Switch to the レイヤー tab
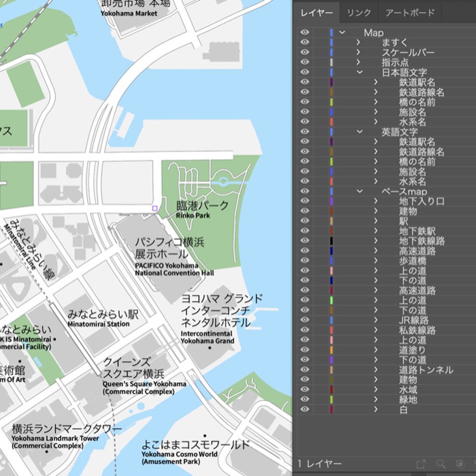476x476 pixels. [317, 13]
